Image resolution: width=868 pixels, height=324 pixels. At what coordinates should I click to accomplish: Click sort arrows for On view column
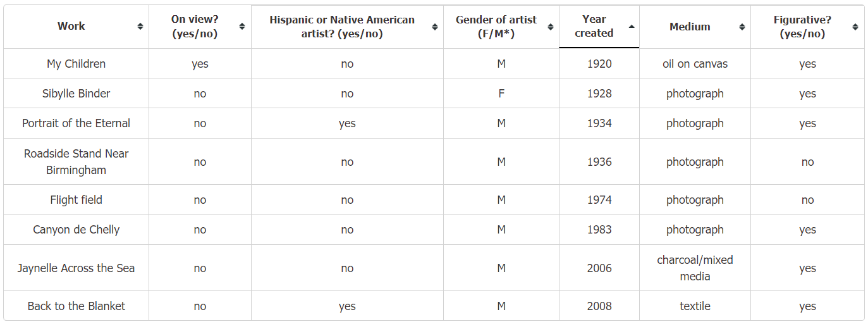click(x=242, y=27)
